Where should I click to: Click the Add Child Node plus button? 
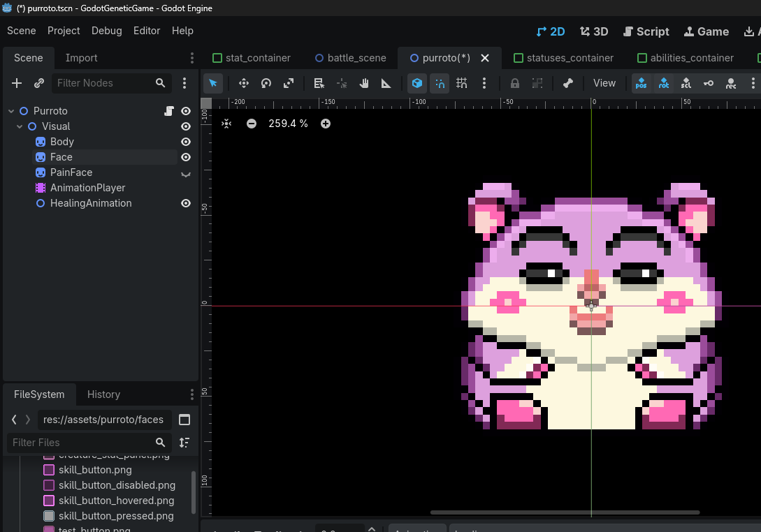17,83
